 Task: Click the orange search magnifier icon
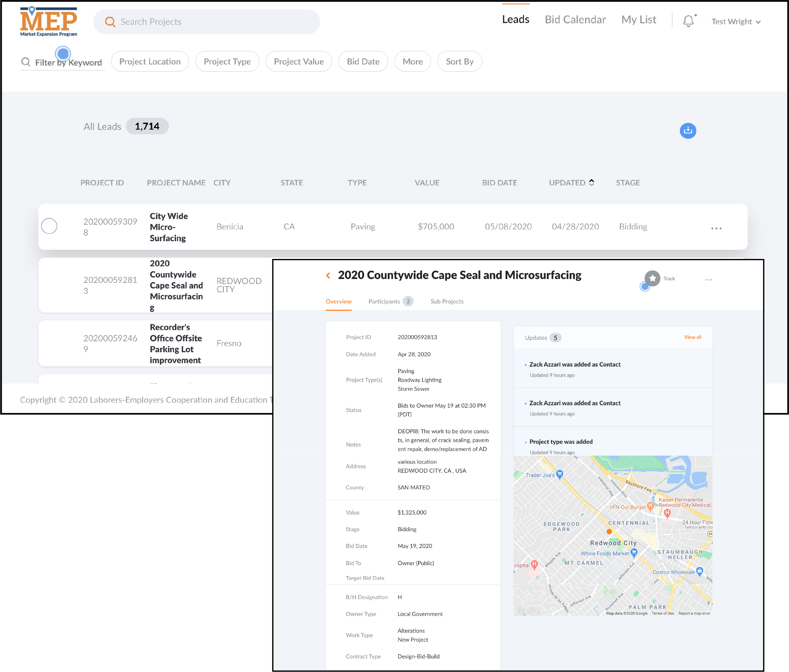[x=110, y=22]
